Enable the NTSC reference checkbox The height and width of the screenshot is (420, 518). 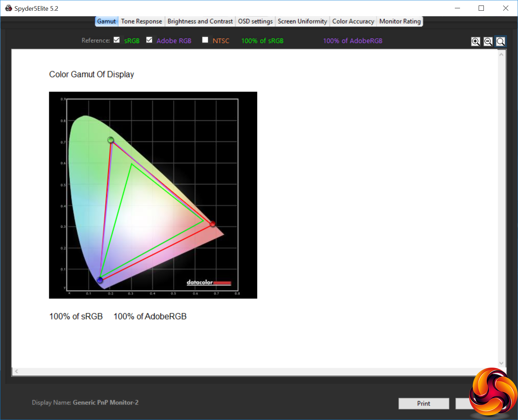point(205,40)
